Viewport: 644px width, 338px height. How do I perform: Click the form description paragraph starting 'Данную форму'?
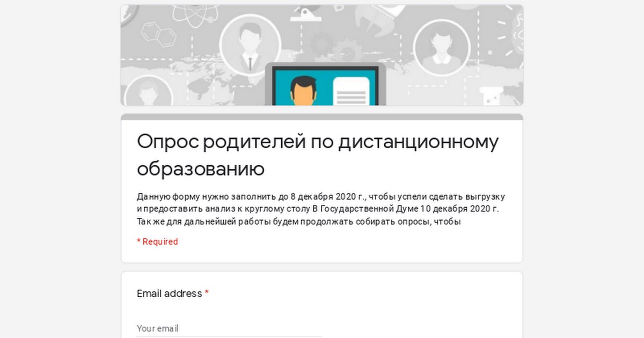click(x=321, y=209)
